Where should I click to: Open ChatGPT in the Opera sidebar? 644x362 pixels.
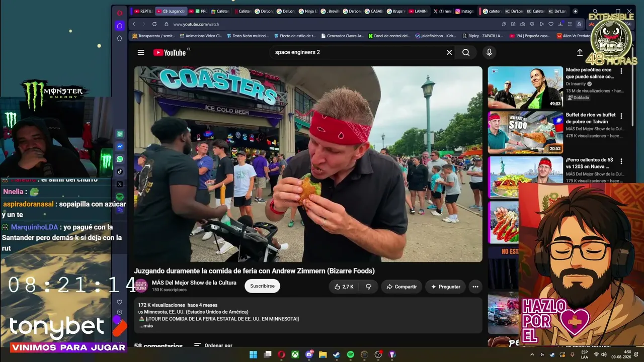point(120,134)
